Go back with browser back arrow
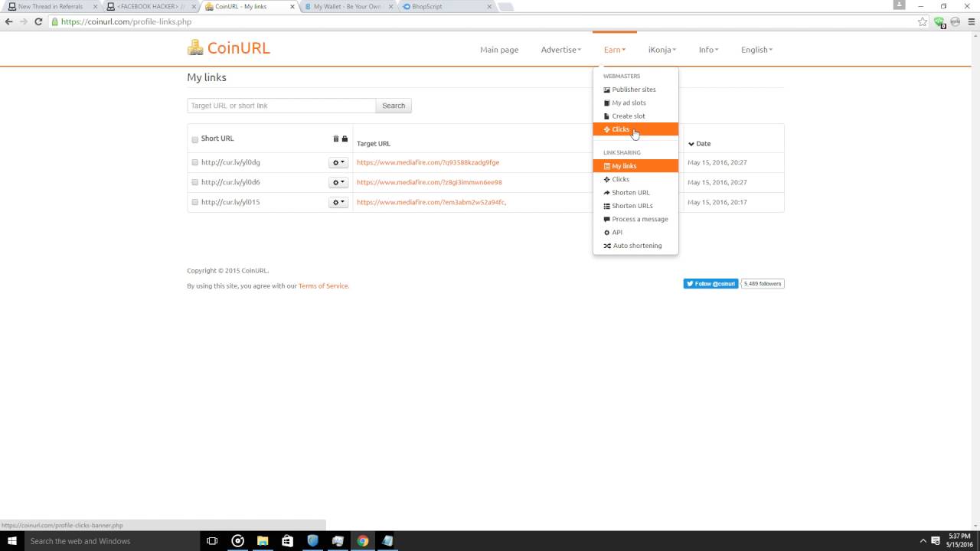The width and height of the screenshot is (980, 551). [x=9, y=21]
